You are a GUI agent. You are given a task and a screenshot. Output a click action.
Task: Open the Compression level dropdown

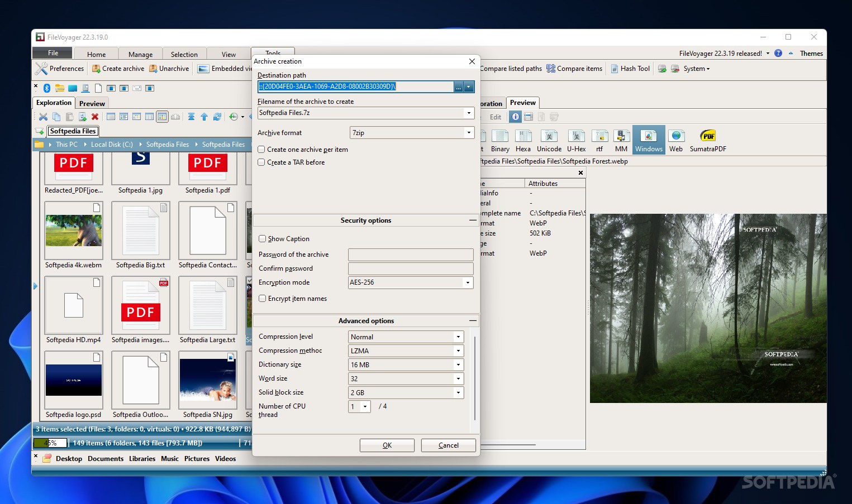pyautogui.click(x=458, y=337)
